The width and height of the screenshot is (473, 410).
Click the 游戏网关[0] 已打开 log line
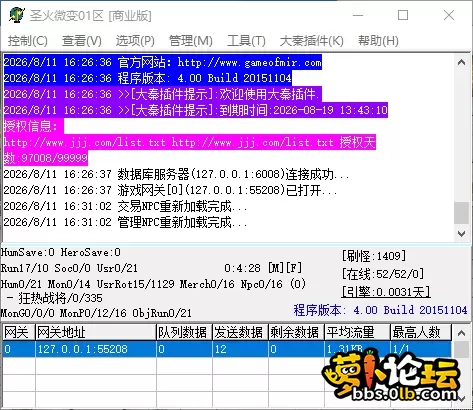[170, 190]
